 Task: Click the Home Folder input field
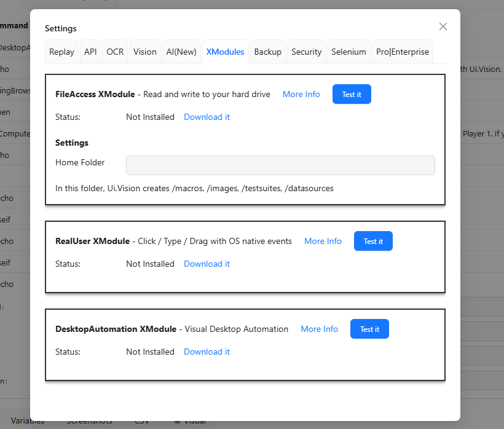pyautogui.click(x=280, y=165)
